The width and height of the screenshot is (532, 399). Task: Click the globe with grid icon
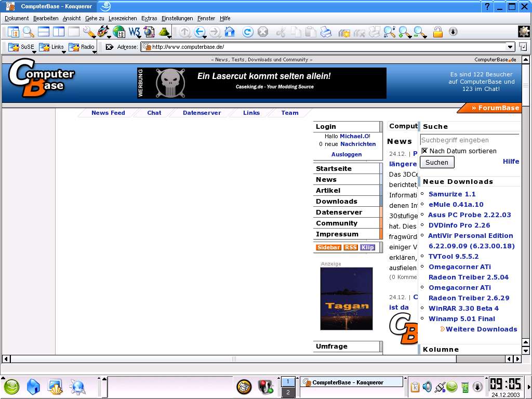[x=119, y=32]
